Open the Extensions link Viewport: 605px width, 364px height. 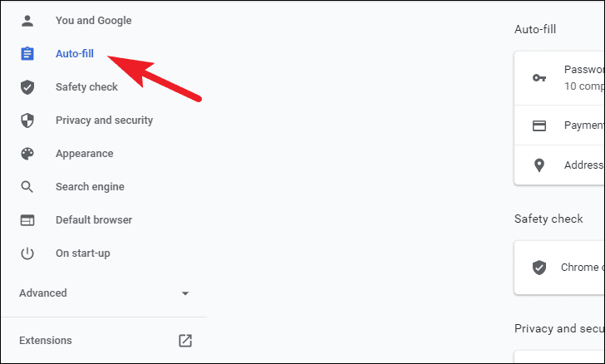click(x=46, y=341)
